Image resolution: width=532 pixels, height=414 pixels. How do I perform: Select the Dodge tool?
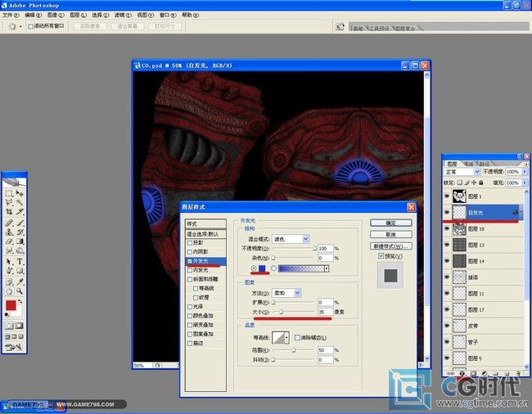pyautogui.click(x=20, y=250)
